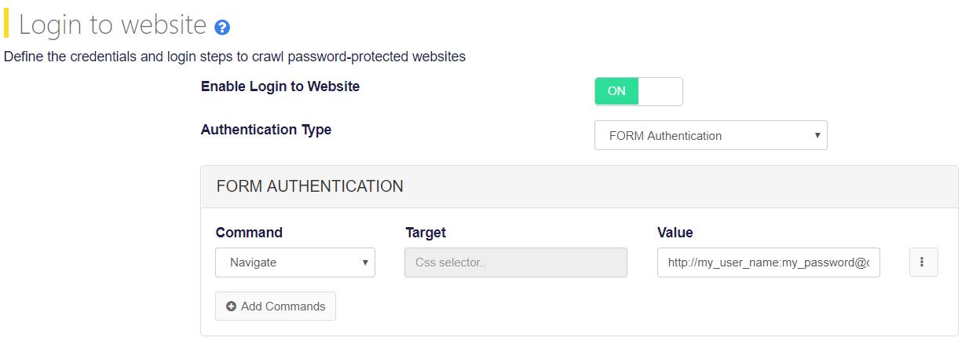Click the Authentication Type label
This screenshot has height=345, width=980.
click(x=266, y=130)
